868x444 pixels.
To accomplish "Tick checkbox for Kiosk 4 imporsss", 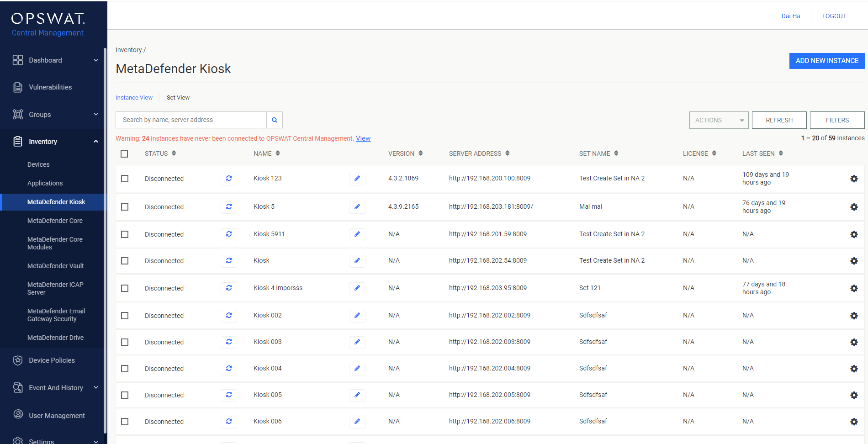I will coord(125,288).
